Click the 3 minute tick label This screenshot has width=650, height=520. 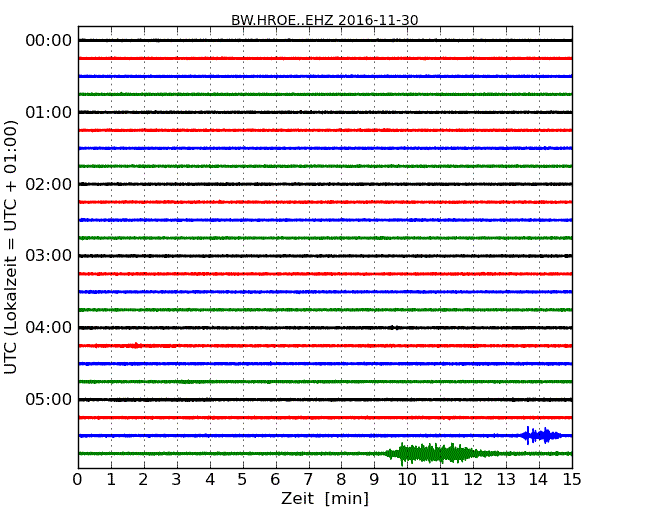(177, 480)
